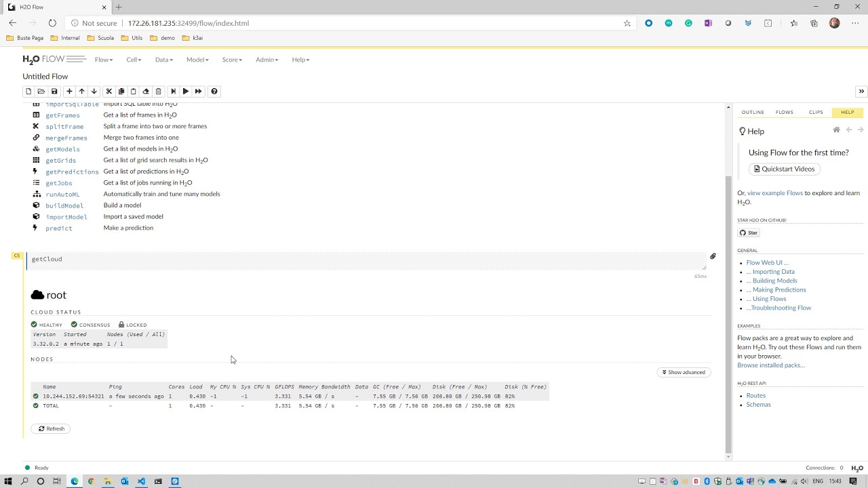The width and height of the screenshot is (868, 488).
Task: Open Building Models help link
Action: (772, 281)
